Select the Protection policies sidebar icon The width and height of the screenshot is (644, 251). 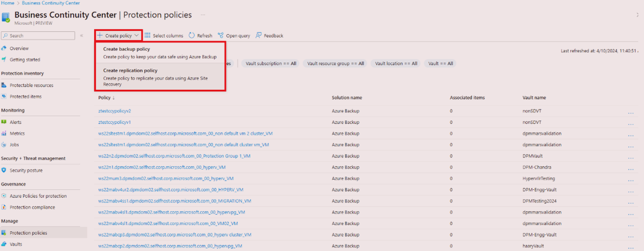(x=4, y=233)
